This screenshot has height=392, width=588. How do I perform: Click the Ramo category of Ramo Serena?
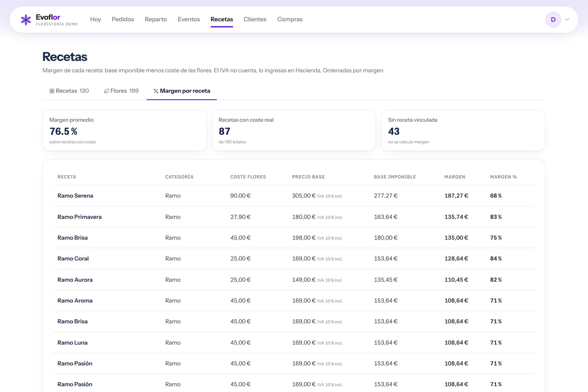tap(173, 196)
